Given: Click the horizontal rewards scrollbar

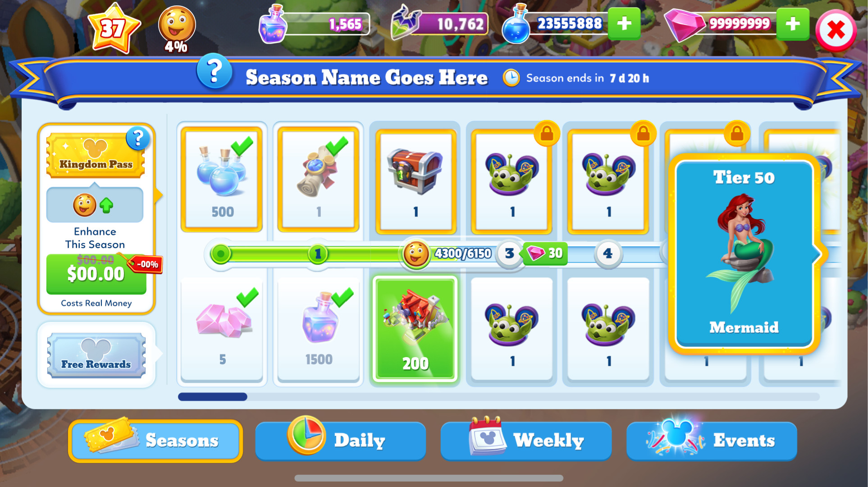Looking at the screenshot, I should (x=498, y=397).
